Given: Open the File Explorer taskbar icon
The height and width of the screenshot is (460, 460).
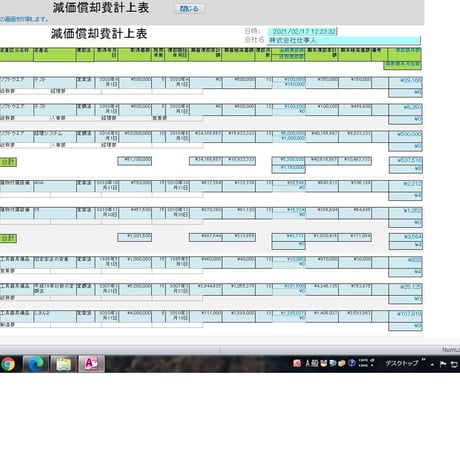Looking at the screenshot, I should tap(63, 364).
